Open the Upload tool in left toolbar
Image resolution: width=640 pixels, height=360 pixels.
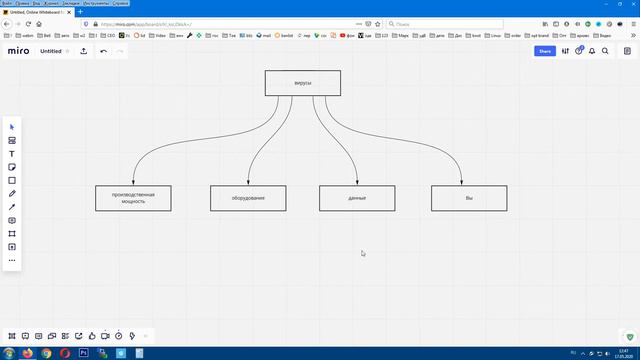coord(12,247)
